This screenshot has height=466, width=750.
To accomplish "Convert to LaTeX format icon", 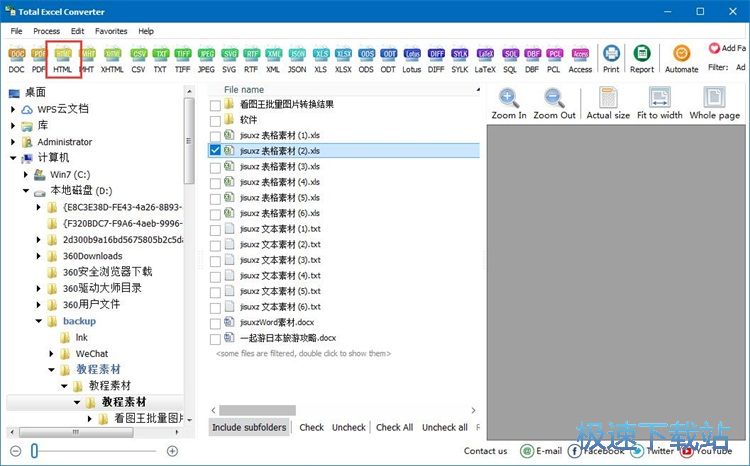I will [x=485, y=60].
